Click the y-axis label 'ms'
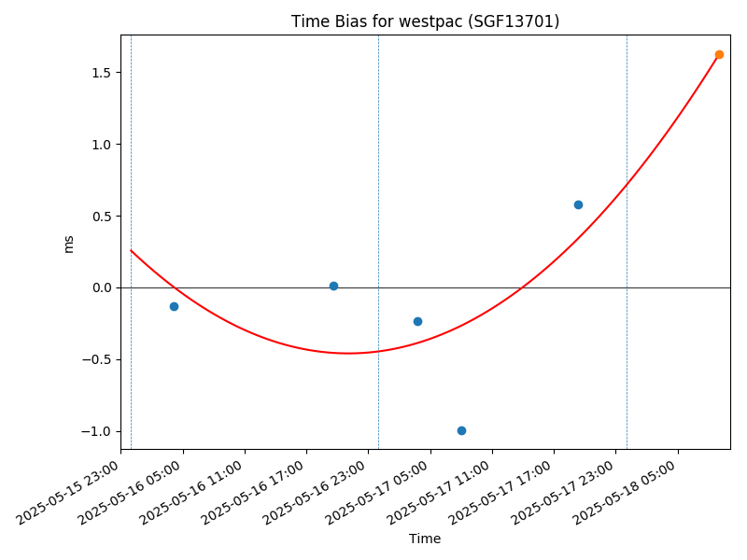This screenshot has height=560, width=747. [68, 244]
